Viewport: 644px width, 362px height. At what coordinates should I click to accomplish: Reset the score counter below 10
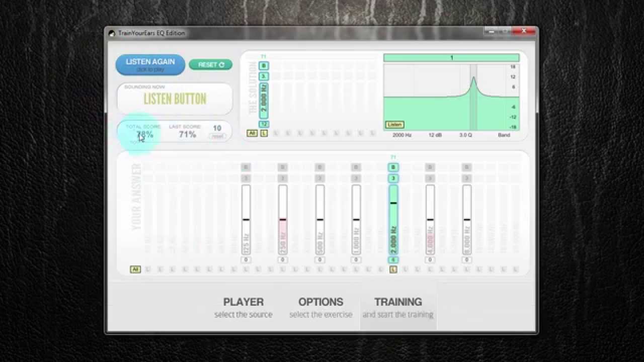[217, 136]
